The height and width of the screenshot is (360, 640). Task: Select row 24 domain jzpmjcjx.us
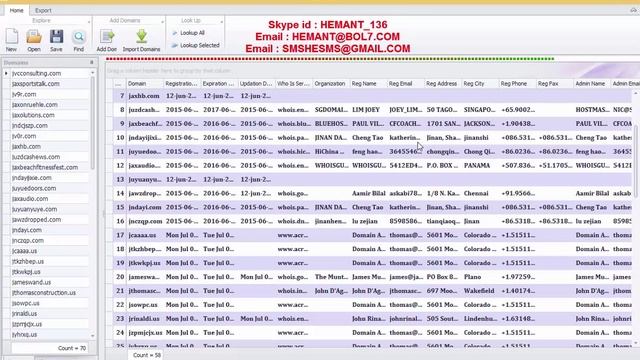point(145,333)
